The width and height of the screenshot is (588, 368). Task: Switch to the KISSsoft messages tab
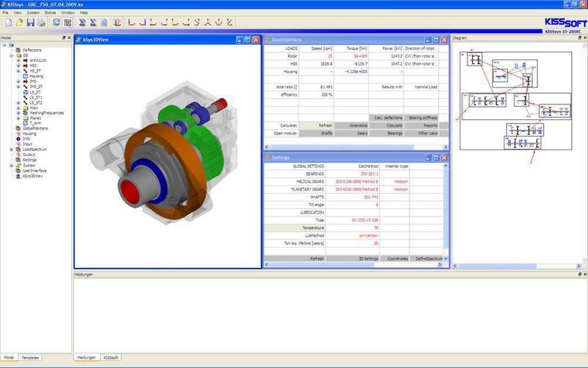tap(111, 358)
